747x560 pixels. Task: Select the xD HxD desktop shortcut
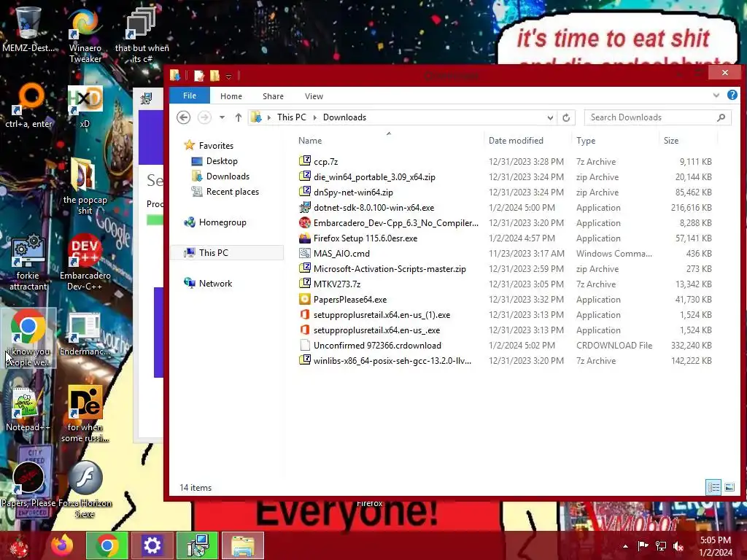pyautogui.click(x=85, y=106)
